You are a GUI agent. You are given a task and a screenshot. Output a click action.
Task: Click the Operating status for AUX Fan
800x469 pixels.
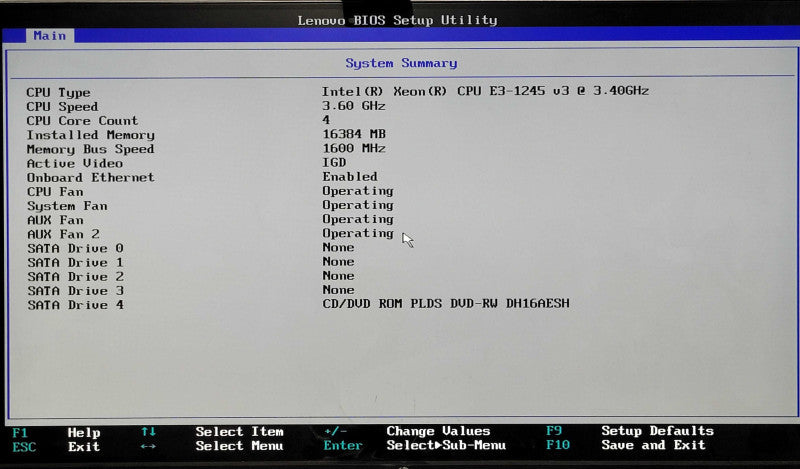click(358, 219)
